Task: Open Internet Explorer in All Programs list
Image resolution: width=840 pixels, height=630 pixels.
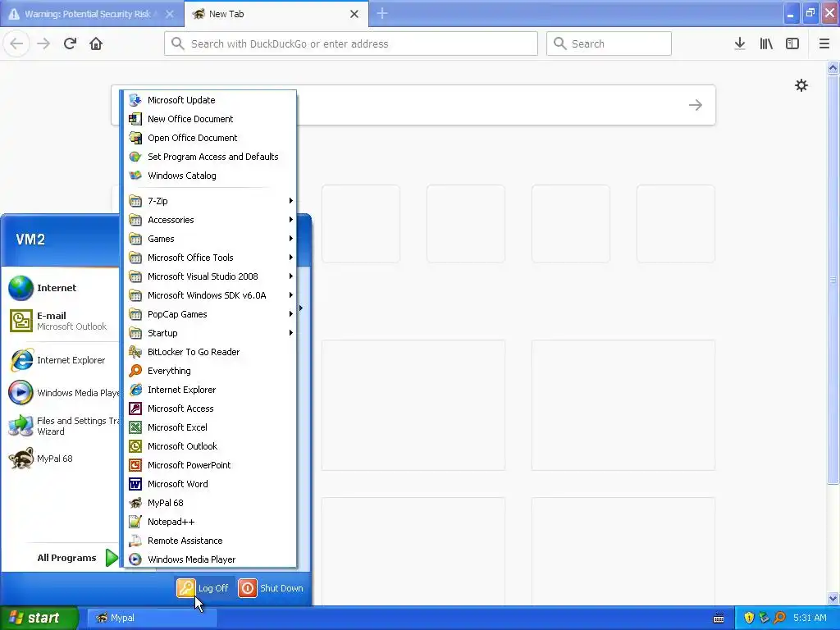Action: (209, 390)
